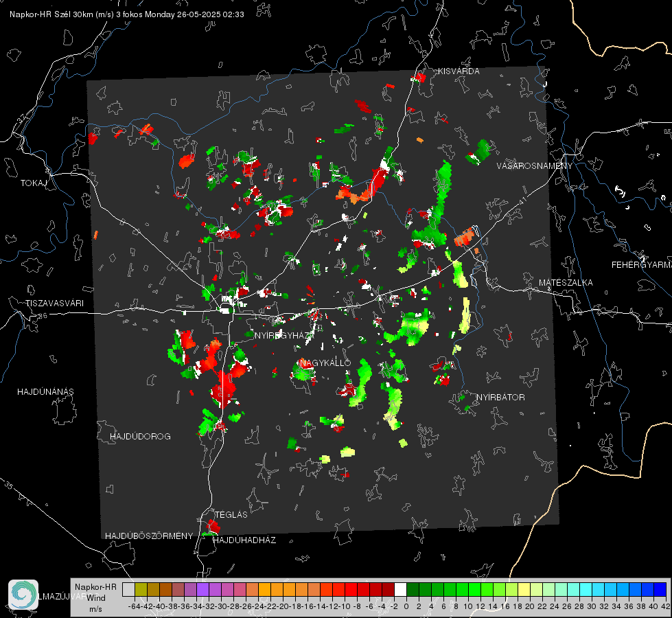Pick the olive swatch between -64 and -42
This screenshot has height=618, width=672.
pyautogui.click(x=141, y=589)
